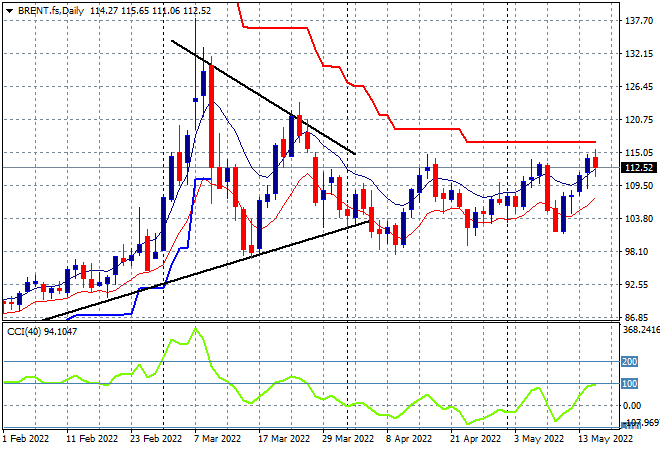Click the 7 Mar 2022 date label
The width and height of the screenshot is (660, 450).
point(217,439)
